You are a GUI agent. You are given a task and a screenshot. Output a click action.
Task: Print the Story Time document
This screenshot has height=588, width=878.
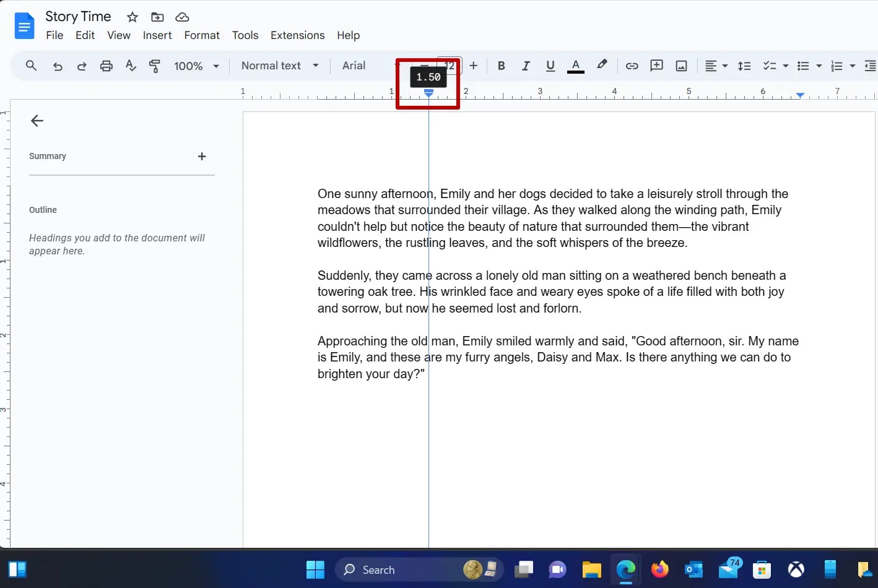click(x=106, y=66)
